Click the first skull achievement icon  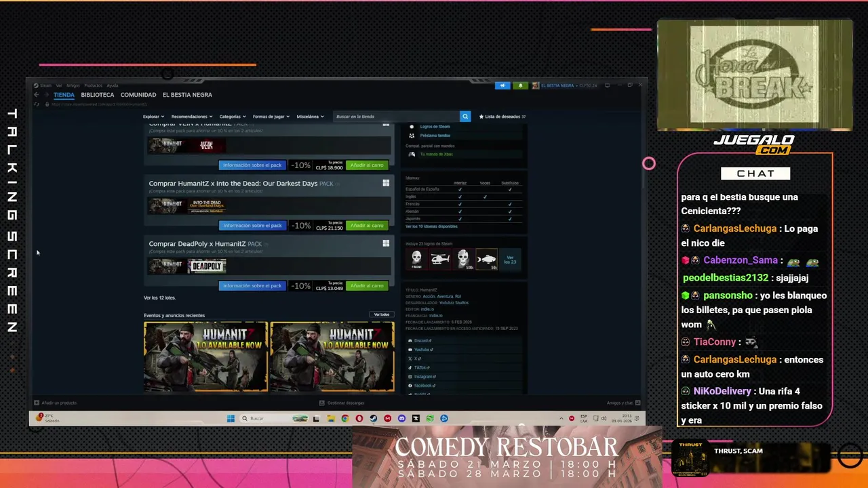pyautogui.click(x=416, y=259)
